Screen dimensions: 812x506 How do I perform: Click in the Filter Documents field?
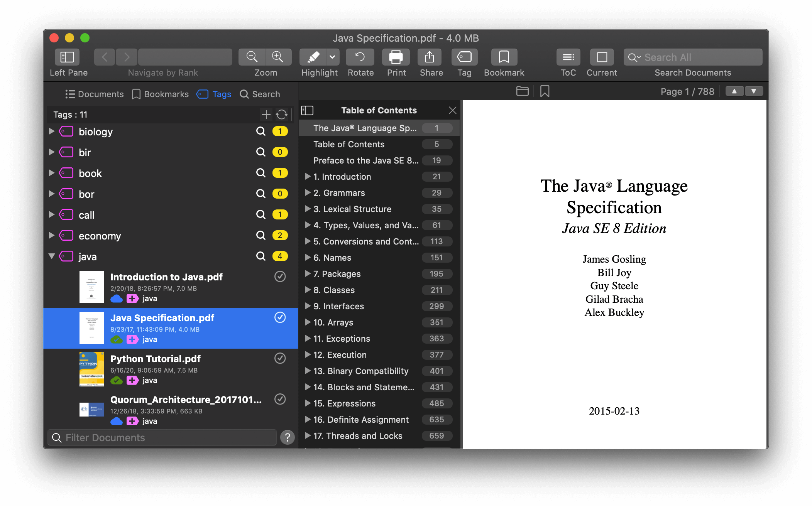coord(162,437)
